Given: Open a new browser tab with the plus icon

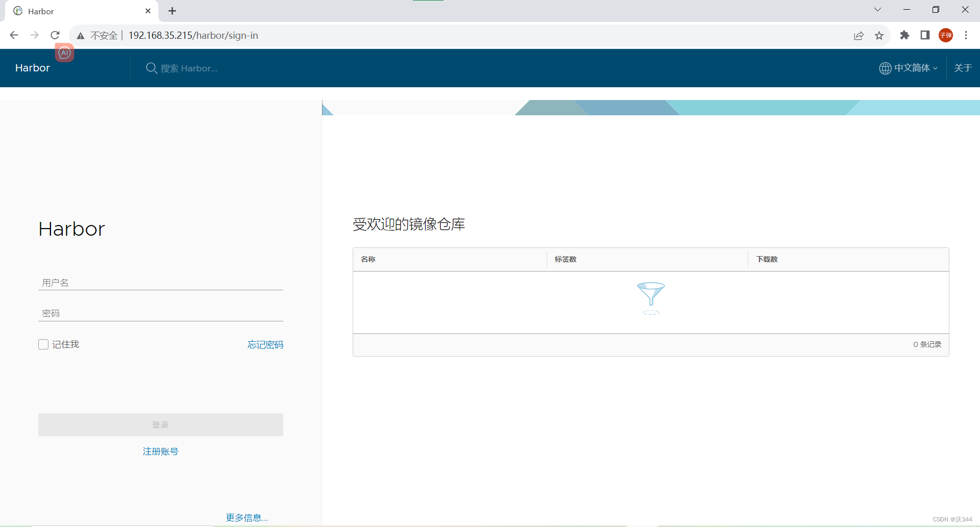Looking at the screenshot, I should (172, 11).
